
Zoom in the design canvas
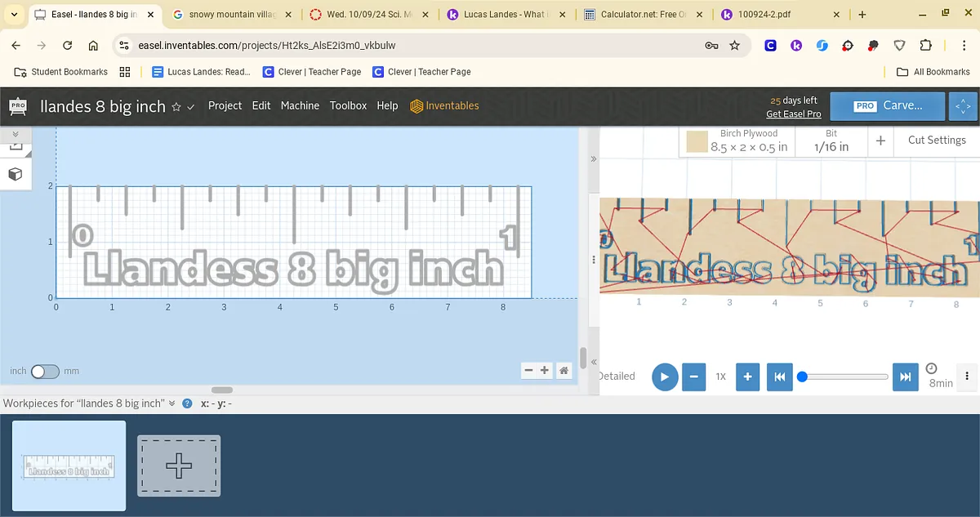click(545, 371)
